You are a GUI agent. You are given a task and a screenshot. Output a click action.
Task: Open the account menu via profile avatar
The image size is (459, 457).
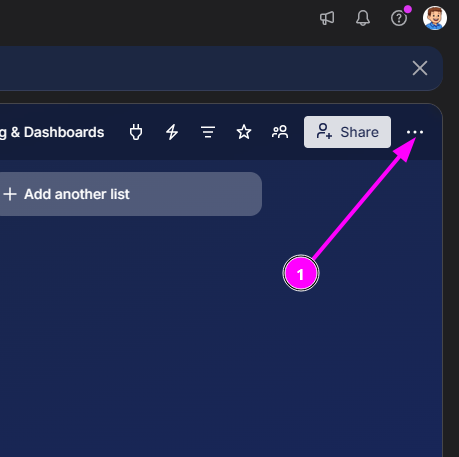click(x=435, y=18)
